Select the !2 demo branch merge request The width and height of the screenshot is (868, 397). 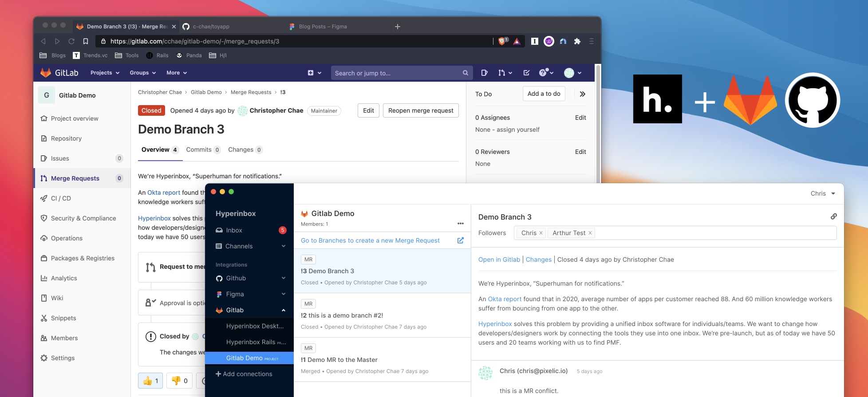342,315
